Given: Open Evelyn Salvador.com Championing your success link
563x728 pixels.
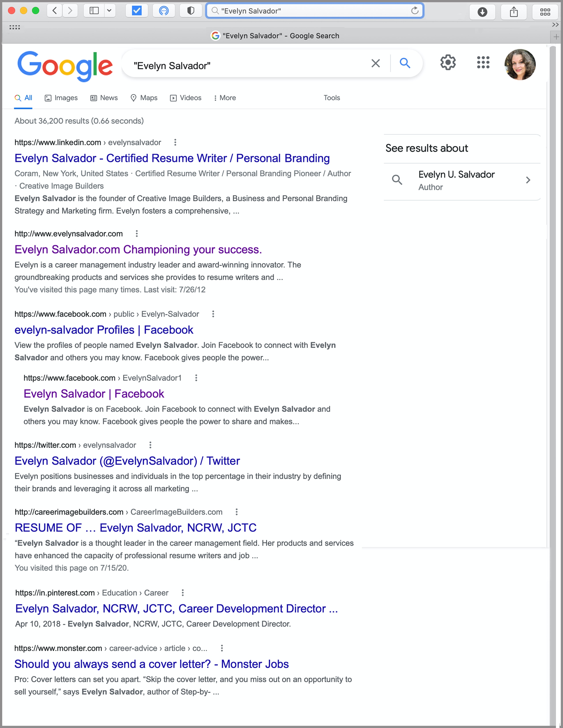Looking at the screenshot, I should pos(138,249).
